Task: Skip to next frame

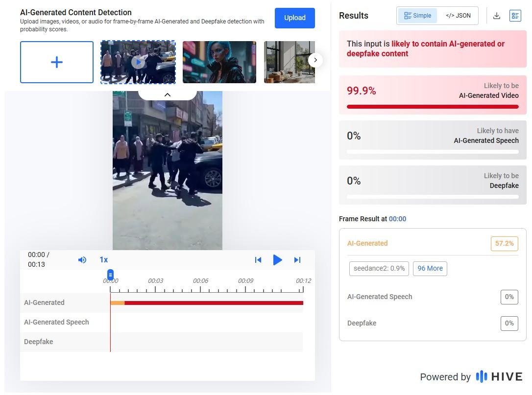Action: 297,260
